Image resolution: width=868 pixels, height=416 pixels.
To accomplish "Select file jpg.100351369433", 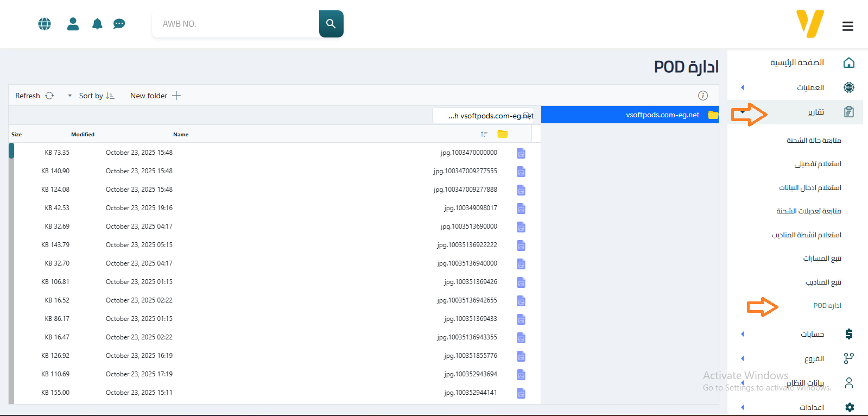I will (470, 319).
